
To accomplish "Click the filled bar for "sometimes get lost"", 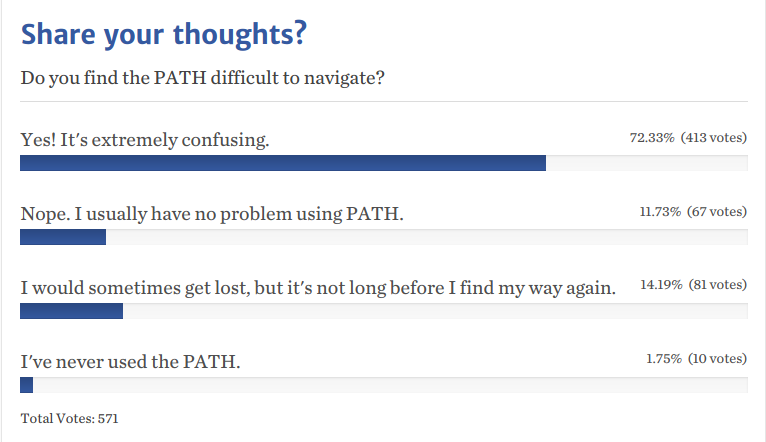I will tap(71, 311).
